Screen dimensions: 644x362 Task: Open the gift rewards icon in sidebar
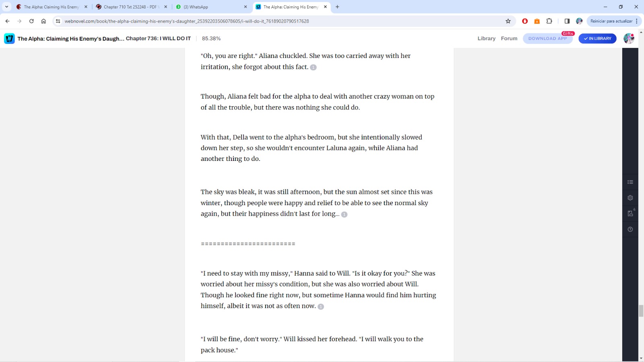coord(630,213)
